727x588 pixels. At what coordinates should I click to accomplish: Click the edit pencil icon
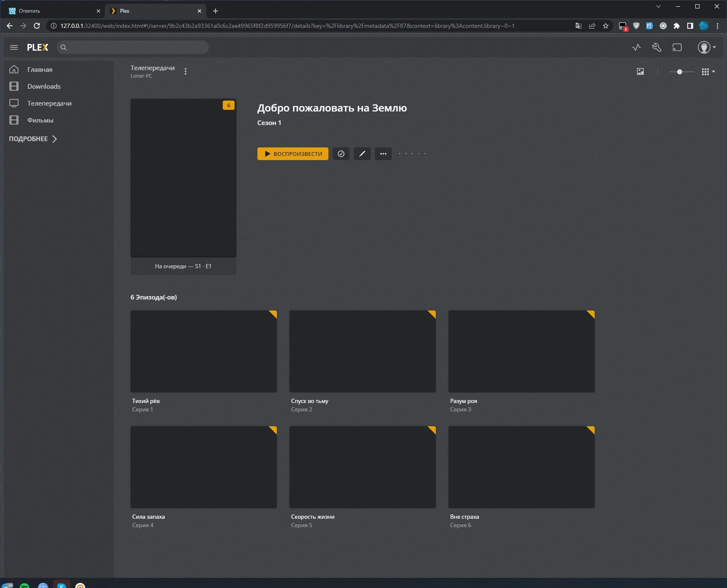[x=362, y=154]
